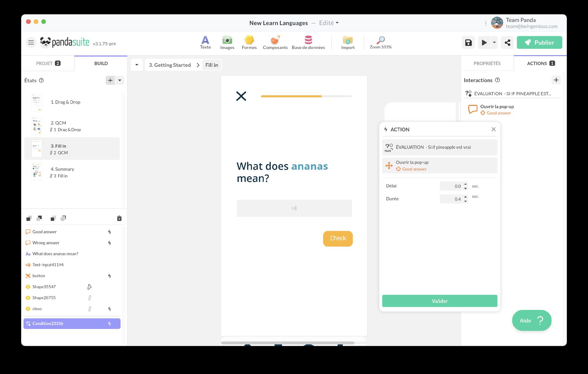Increase the Durée value with the up stepper
This screenshot has height=374, width=588.
tap(466, 197)
